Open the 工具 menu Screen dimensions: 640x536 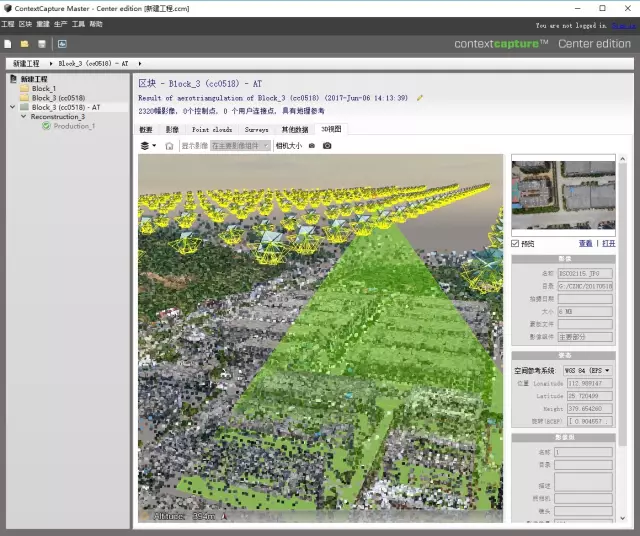(78, 23)
